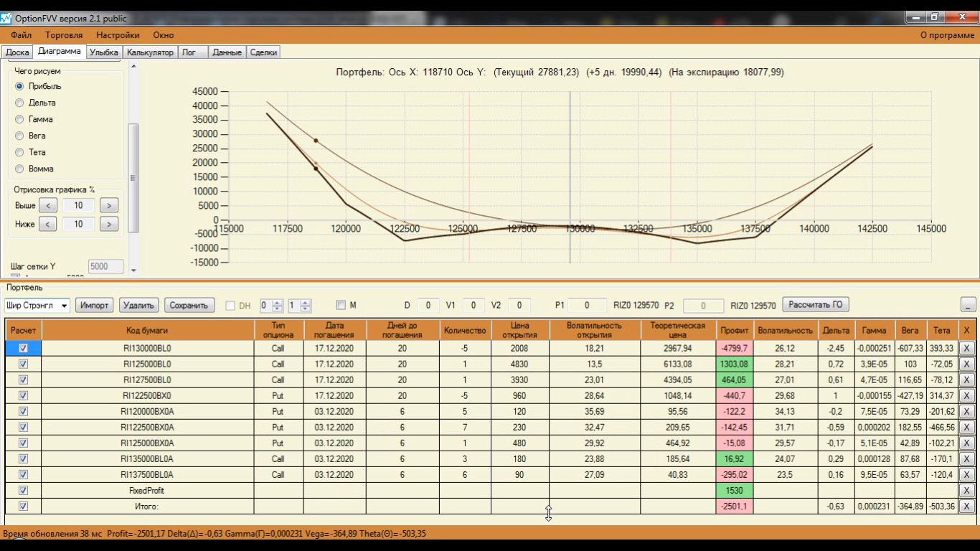
Task: Increment the first spinner next to DH
Action: (278, 302)
